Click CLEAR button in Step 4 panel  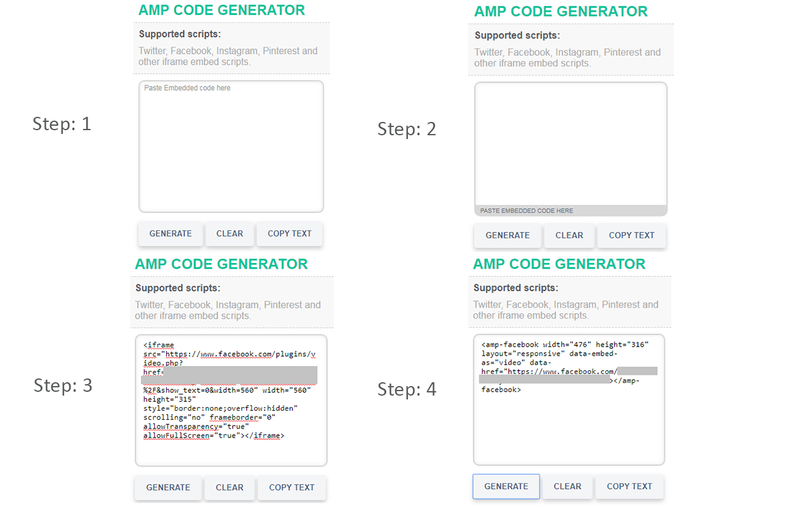point(567,486)
